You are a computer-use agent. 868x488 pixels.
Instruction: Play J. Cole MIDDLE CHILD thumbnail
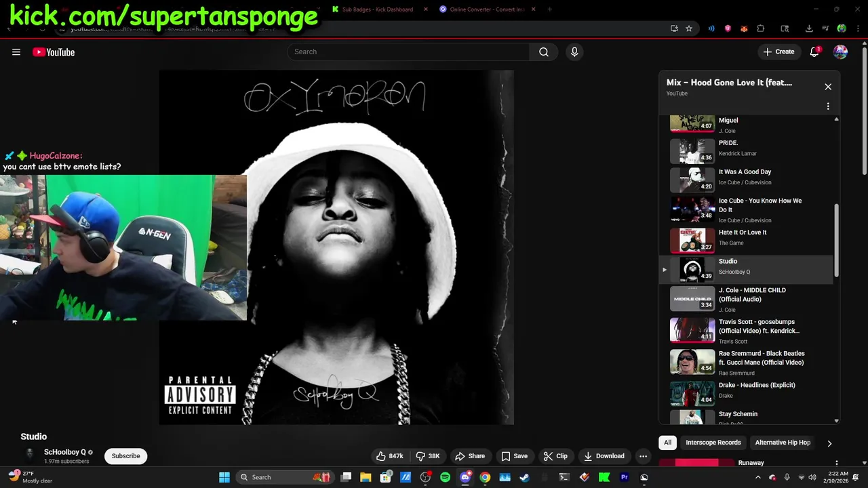(x=692, y=299)
